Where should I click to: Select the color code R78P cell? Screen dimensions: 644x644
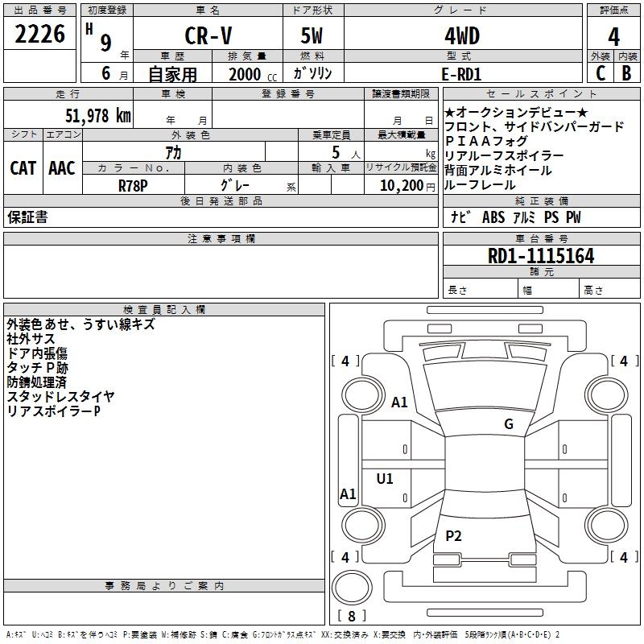[133, 185]
